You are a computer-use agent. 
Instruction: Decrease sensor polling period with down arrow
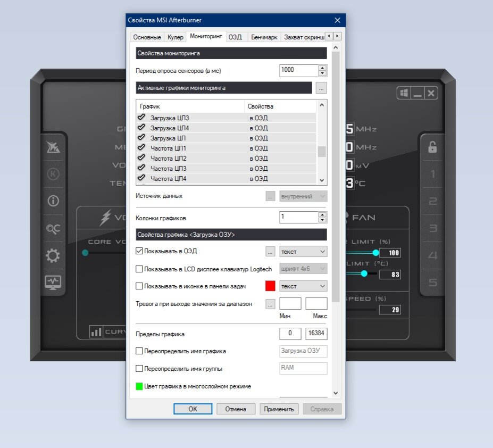pyautogui.click(x=322, y=73)
